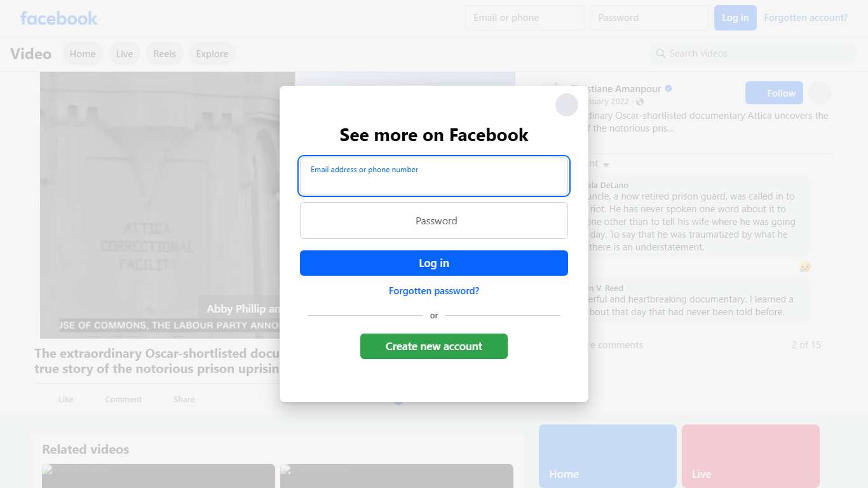Viewport: 868px width, 488px height.
Task: Focus the Email address or phone number field
Action: point(434,176)
